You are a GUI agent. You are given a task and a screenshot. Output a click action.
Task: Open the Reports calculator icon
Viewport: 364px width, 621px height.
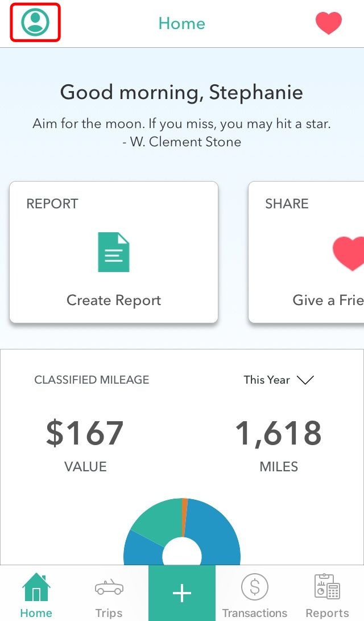(x=327, y=586)
